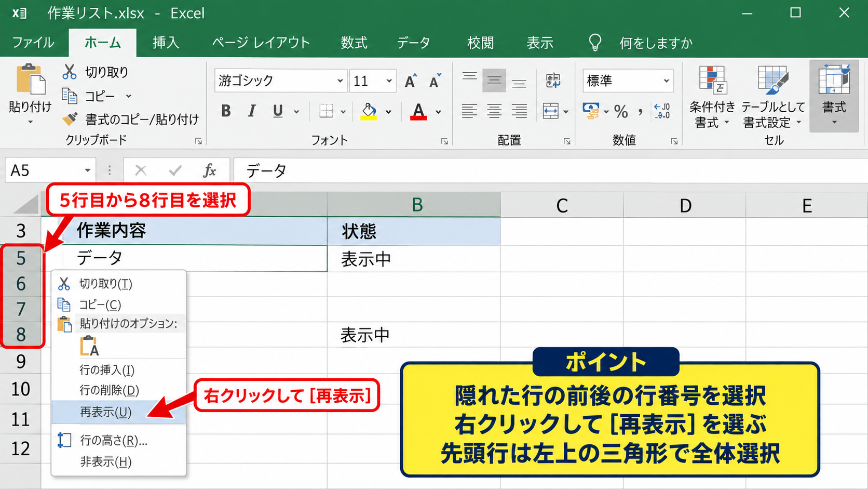Open Conditional Formatting (条件付き書式)
This screenshot has width=868, height=489.
pos(712,98)
